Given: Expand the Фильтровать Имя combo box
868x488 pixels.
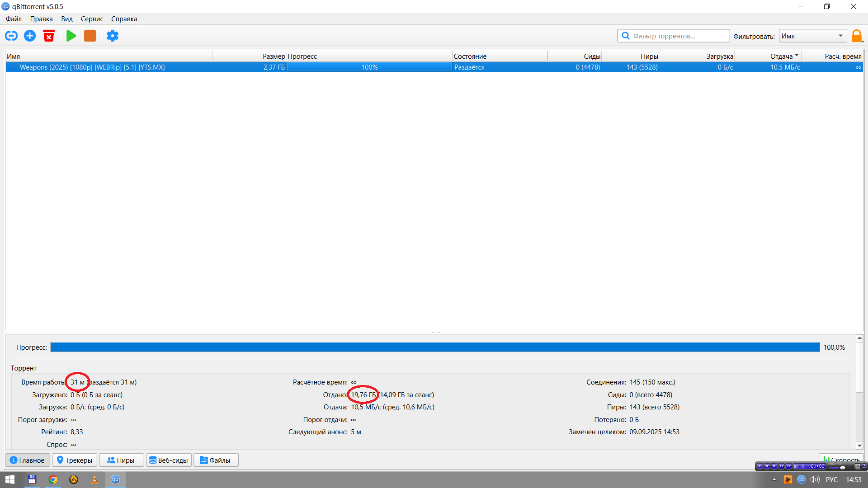Looking at the screenshot, I should (x=812, y=36).
